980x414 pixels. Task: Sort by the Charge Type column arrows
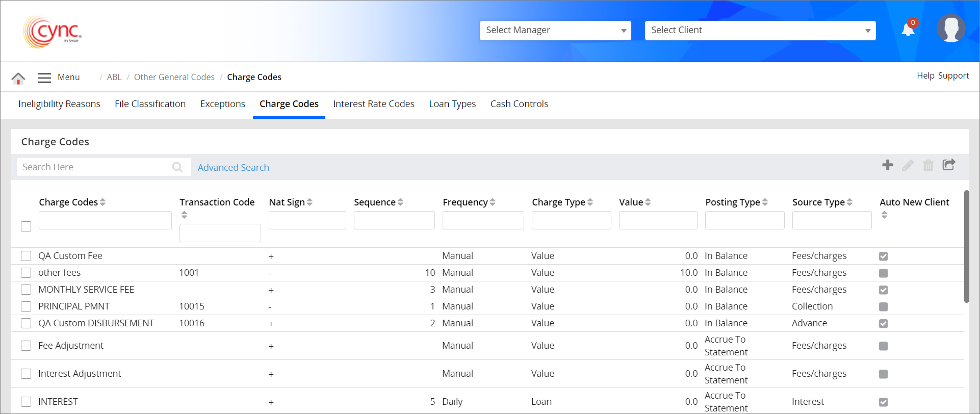click(x=590, y=202)
